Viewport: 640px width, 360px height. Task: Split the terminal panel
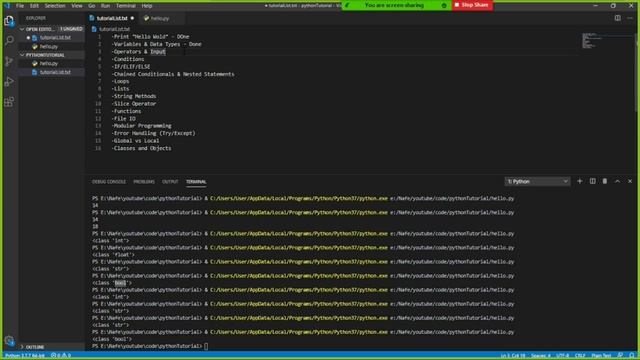click(592, 181)
